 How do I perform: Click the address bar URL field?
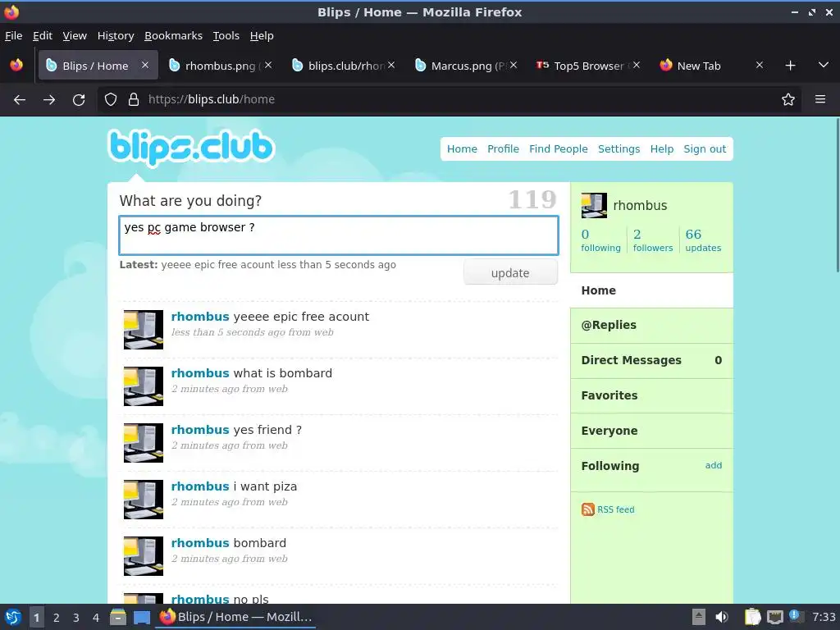(450, 99)
